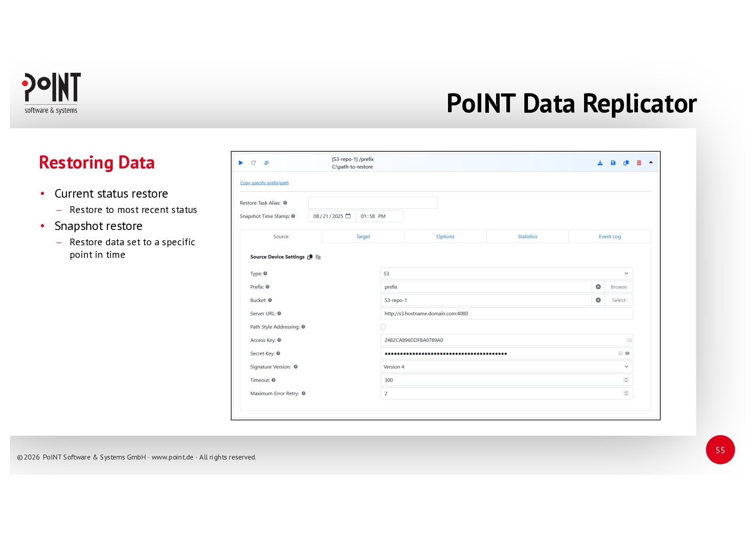Open the Signature Version dropdown
756x535 pixels.
coord(507,367)
